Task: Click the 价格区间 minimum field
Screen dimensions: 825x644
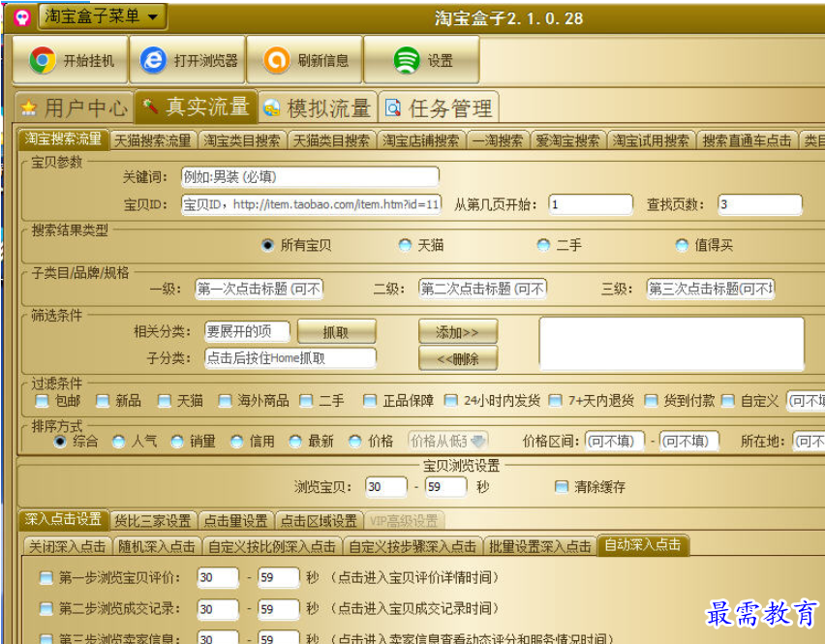Action: pyautogui.click(x=615, y=441)
